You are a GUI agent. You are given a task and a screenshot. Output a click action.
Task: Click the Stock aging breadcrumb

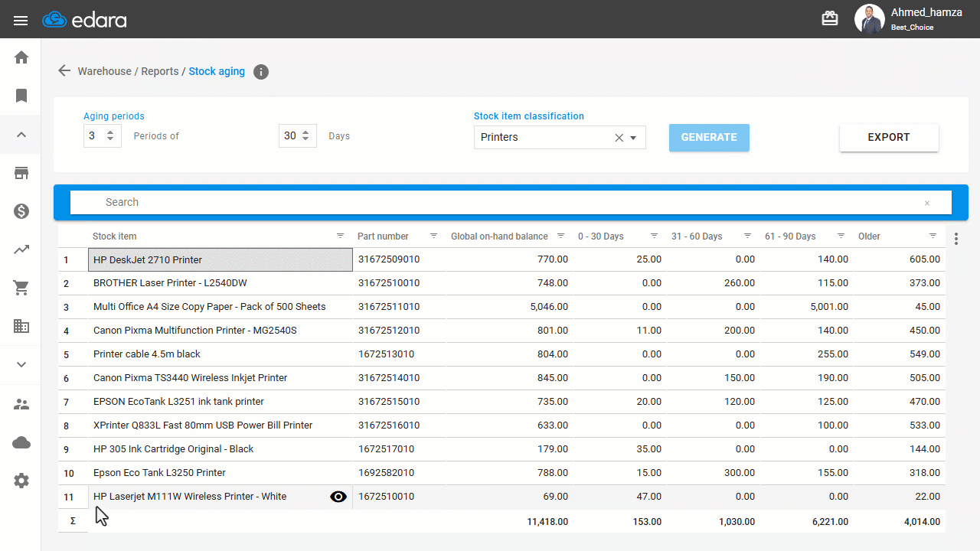tap(217, 71)
